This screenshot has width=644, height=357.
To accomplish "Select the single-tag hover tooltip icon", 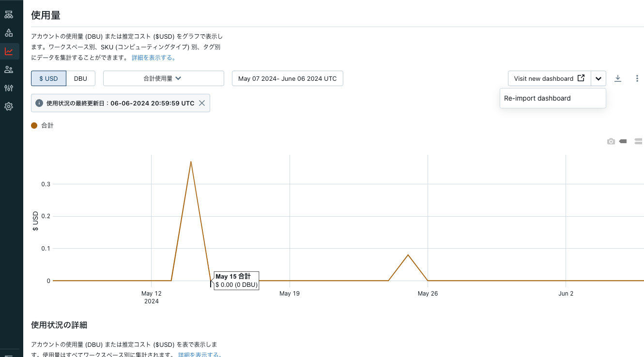I will pos(624,141).
